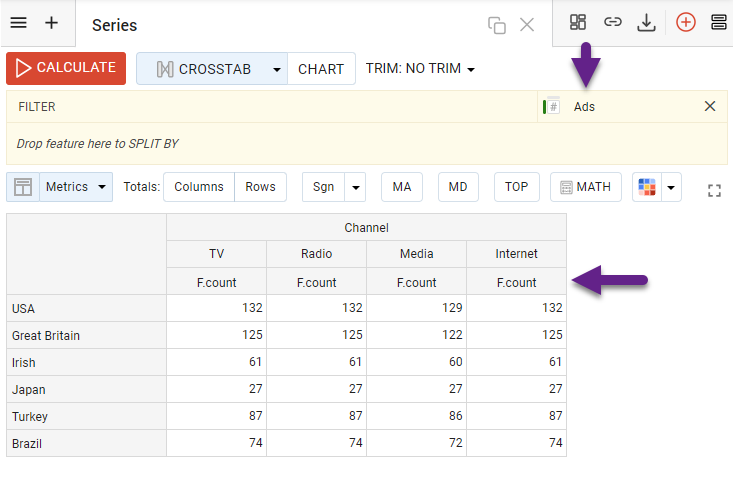Image resolution: width=733 pixels, height=482 pixels.
Task: Open the color palette swatch
Action: tap(647, 187)
